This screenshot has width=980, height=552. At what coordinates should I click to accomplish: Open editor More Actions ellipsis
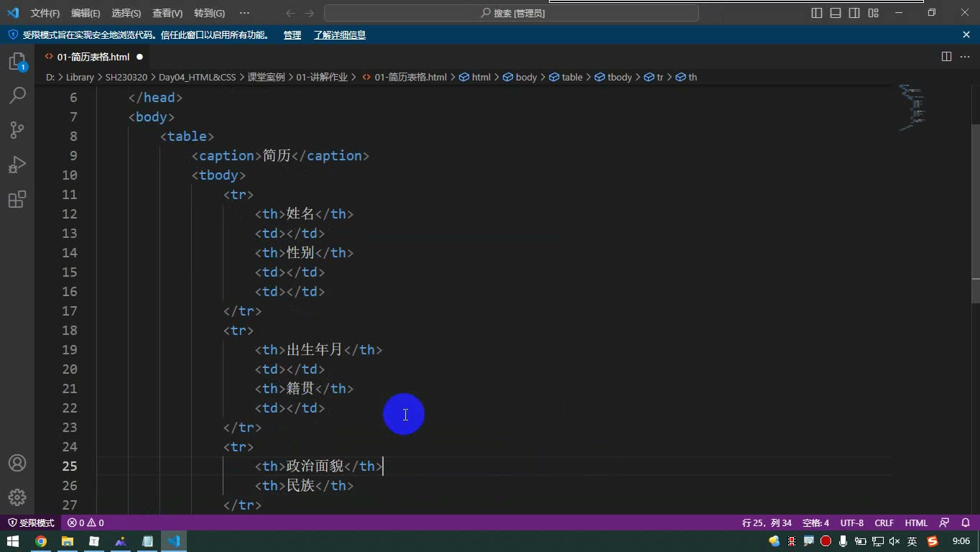tap(966, 57)
